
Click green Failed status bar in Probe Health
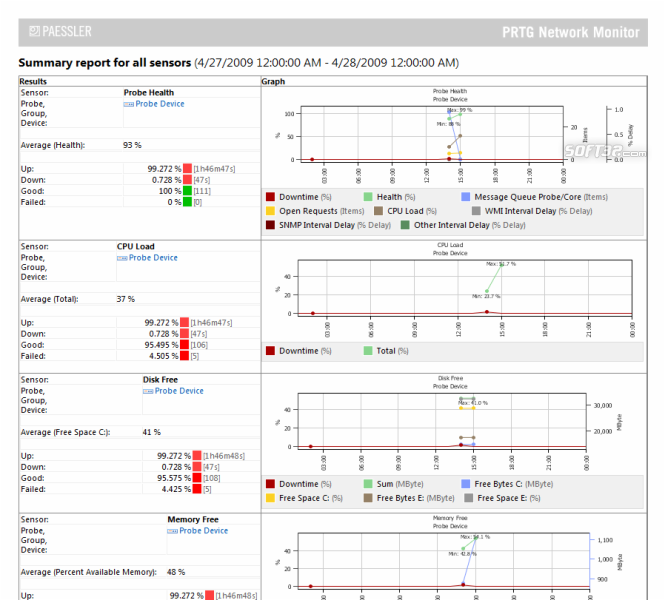click(187, 202)
